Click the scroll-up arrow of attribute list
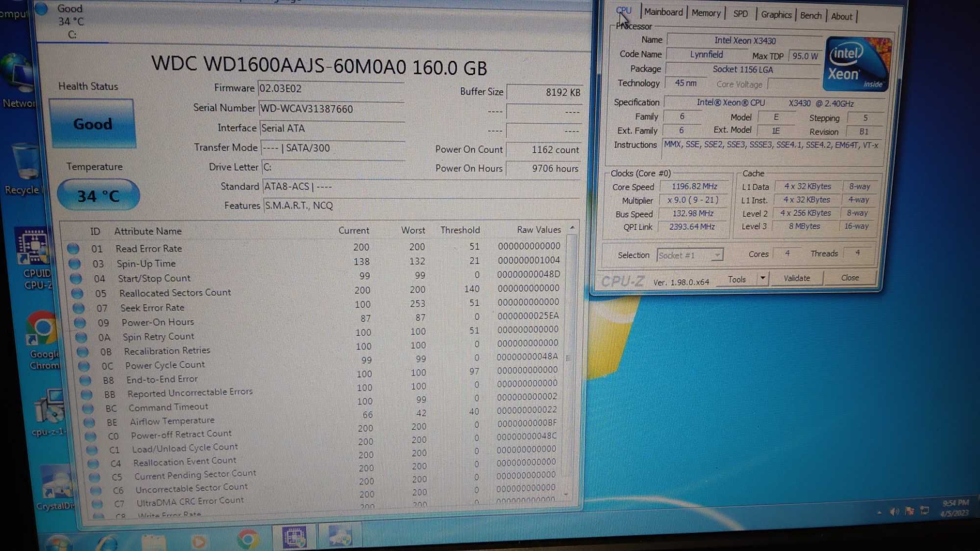This screenshot has width=980, height=551. coord(572,228)
